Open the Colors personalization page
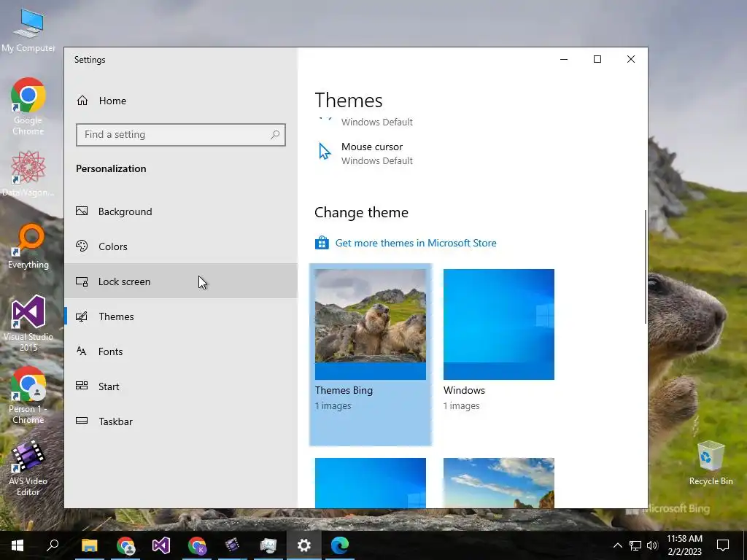 tap(181, 246)
